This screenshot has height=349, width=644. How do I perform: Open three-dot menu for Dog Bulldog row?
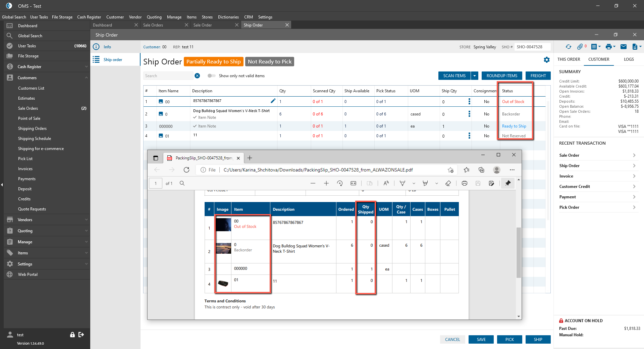469,114
